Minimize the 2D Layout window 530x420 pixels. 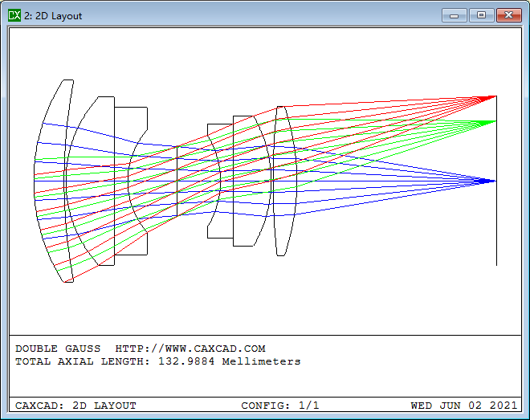point(455,15)
